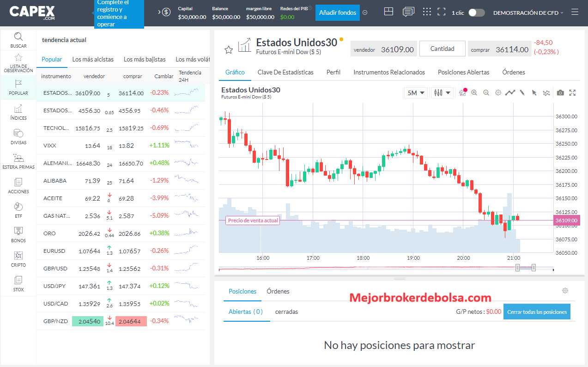
Task: Select the EURUSD instrument row
Action: pyautogui.click(x=121, y=251)
